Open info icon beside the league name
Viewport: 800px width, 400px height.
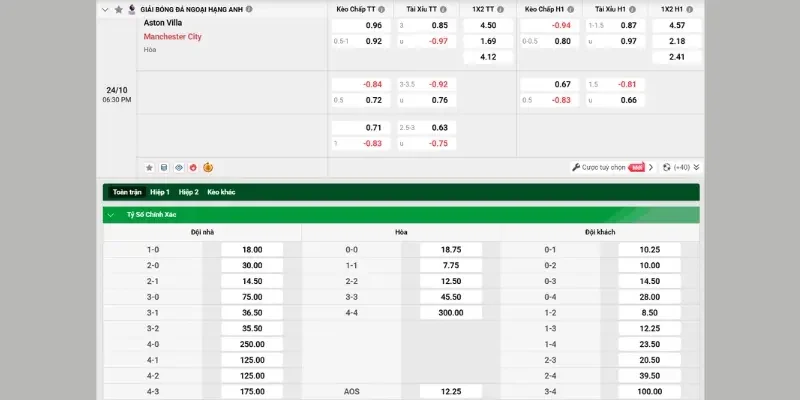coord(249,9)
